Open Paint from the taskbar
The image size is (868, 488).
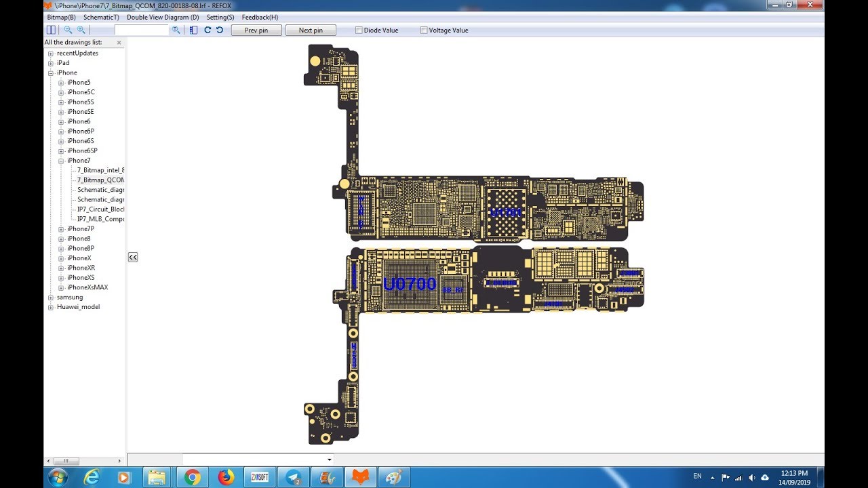click(394, 477)
